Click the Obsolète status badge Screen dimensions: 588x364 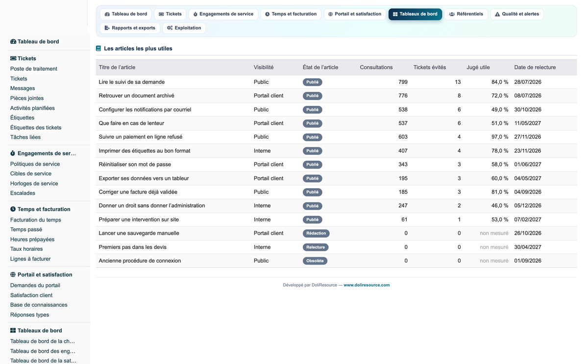[x=315, y=261]
